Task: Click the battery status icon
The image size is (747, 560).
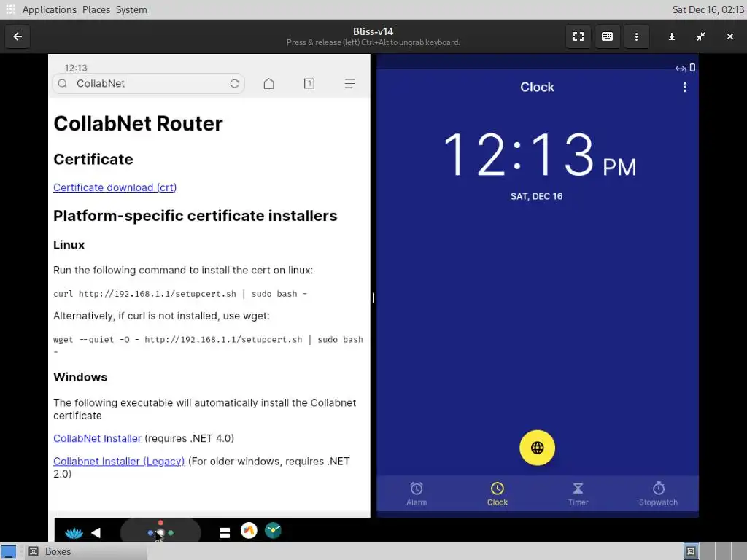Action: (693, 68)
